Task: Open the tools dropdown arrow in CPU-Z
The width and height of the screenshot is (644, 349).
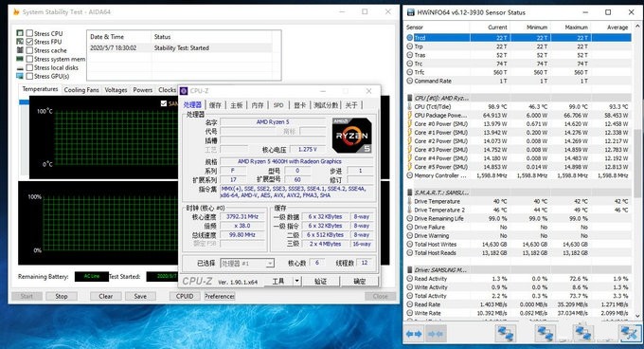Action: coord(297,281)
